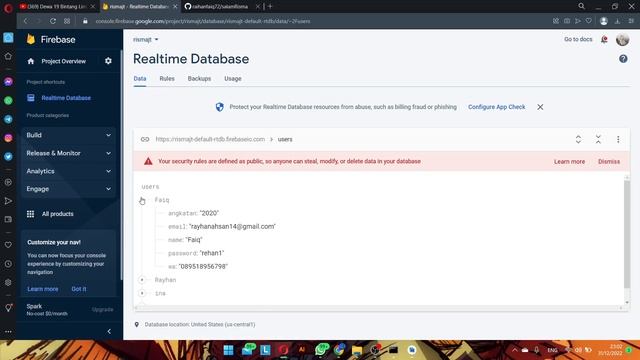Click the name value "Faiq"
Screen dimensions: 640x360
click(x=194, y=240)
